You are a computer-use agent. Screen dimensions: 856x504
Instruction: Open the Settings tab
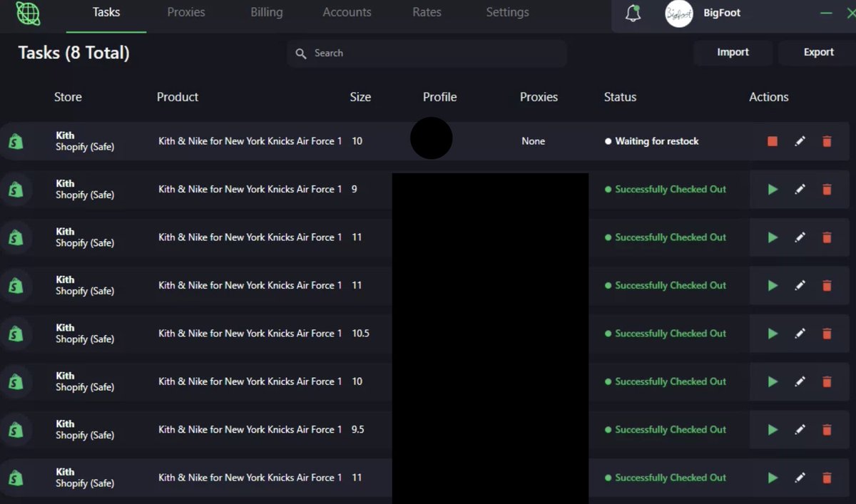tap(507, 12)
